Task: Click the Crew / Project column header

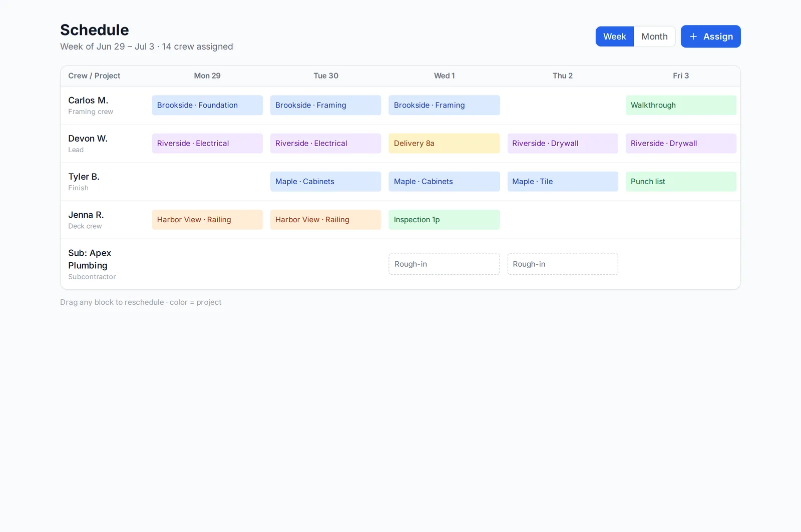Action: click(x=94, y=76)
